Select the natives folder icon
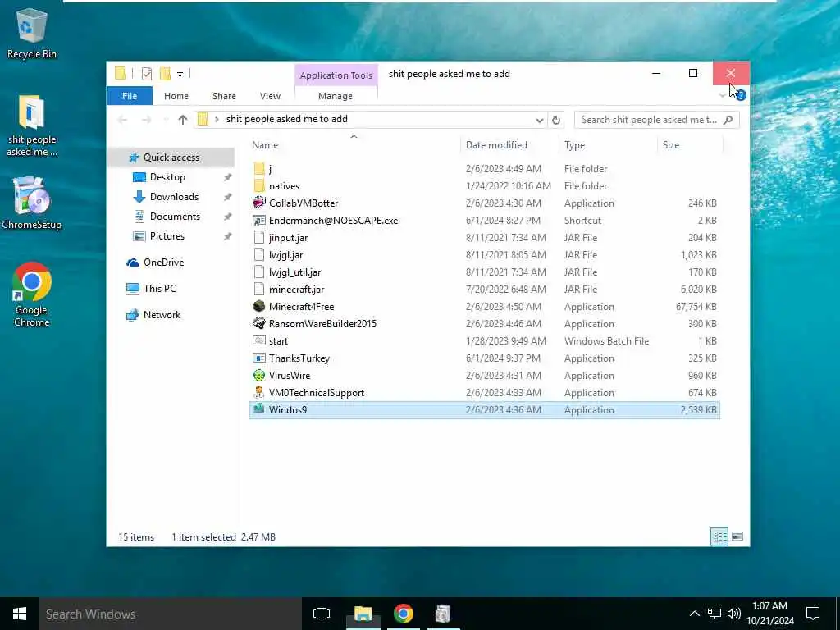This screenshot has height=630, width=840. (258, 186)
